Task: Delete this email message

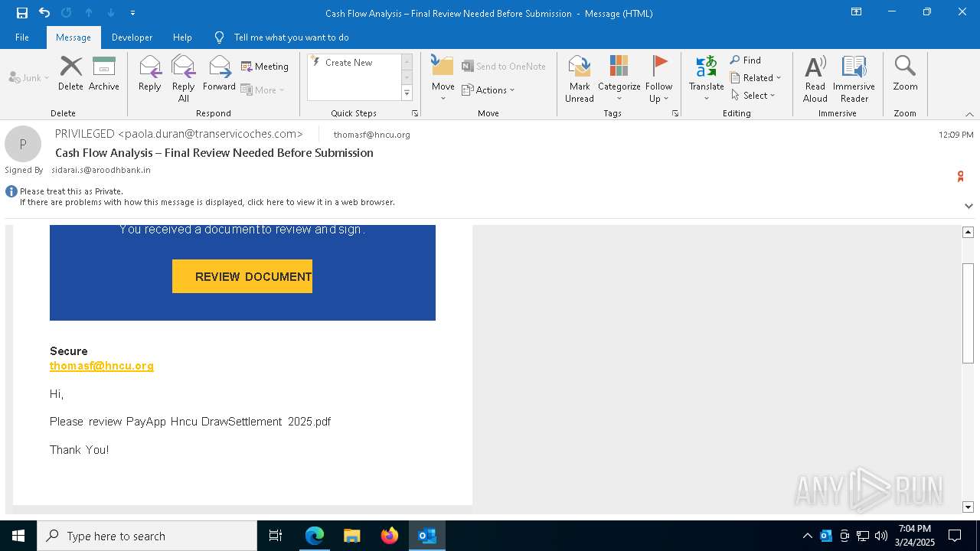Action: click(70, 74)
